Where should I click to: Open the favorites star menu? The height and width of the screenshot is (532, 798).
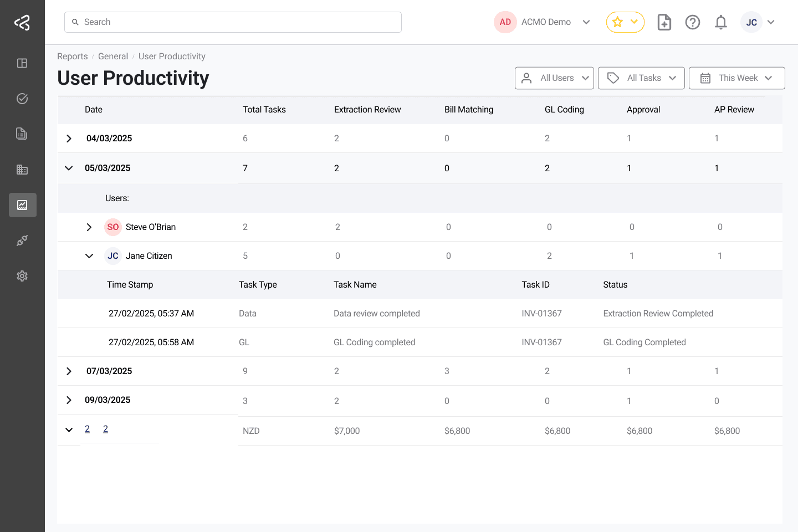[625, 22]
